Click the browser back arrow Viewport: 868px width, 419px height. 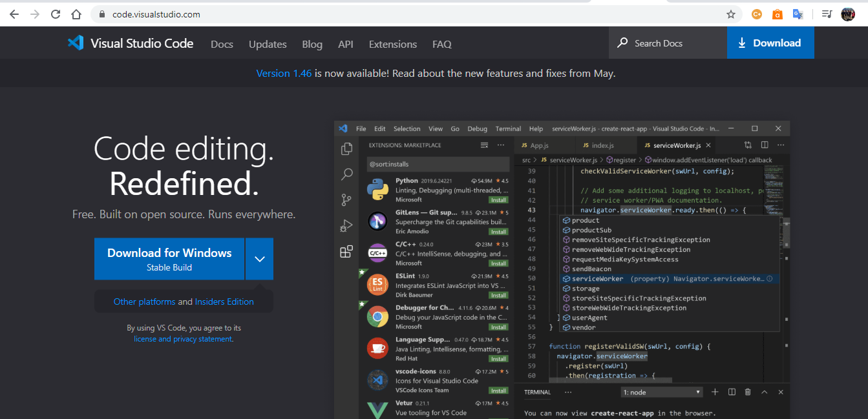pos(14,14)
